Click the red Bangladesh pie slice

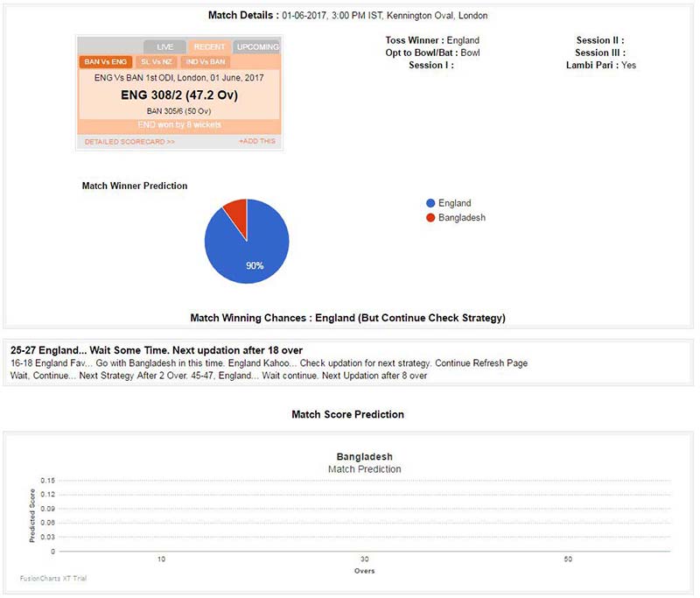pyautogui.click(x=236, y=210)
